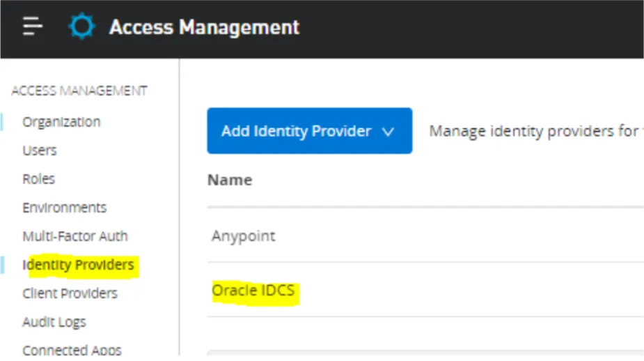View the Audit Logs page
Viewport: 644px width, 361px height.
click(x=54, y=322)
